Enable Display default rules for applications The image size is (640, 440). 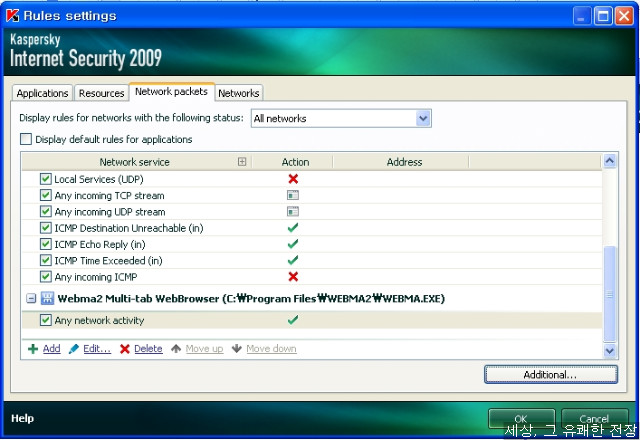coord(26,139)
